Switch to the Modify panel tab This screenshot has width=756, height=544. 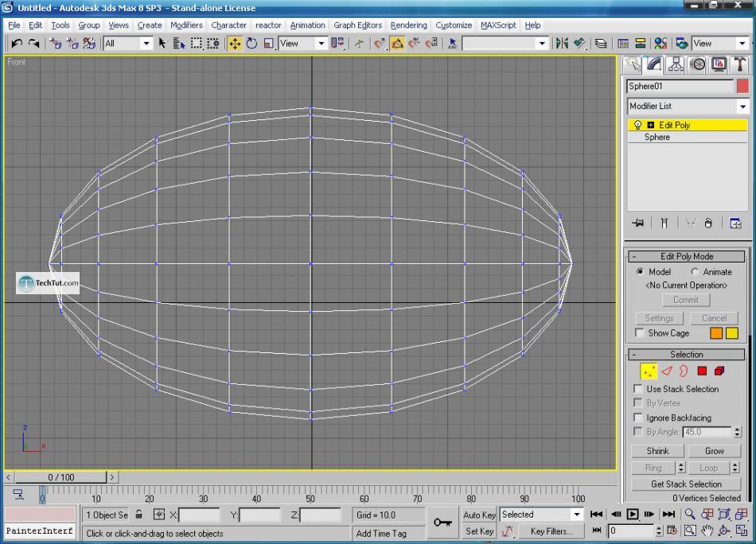[654, 64]
